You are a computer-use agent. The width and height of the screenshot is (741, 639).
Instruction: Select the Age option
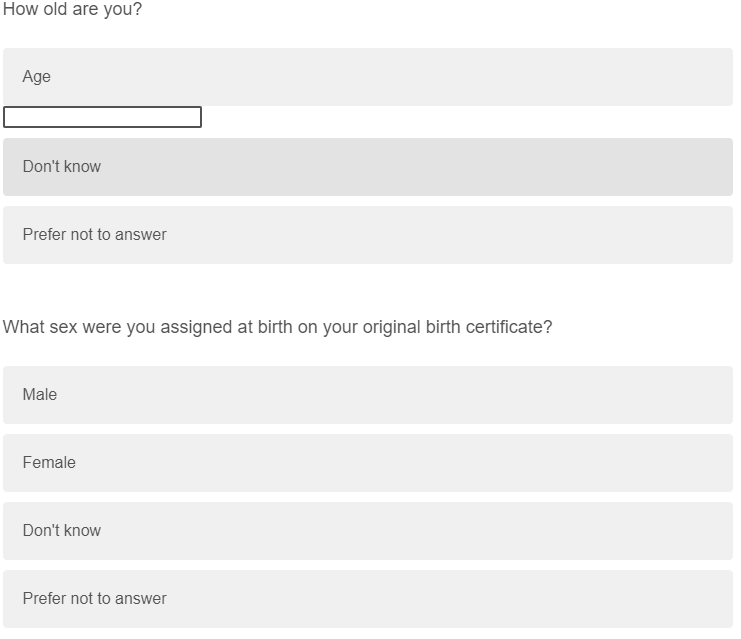pos(367,77)
